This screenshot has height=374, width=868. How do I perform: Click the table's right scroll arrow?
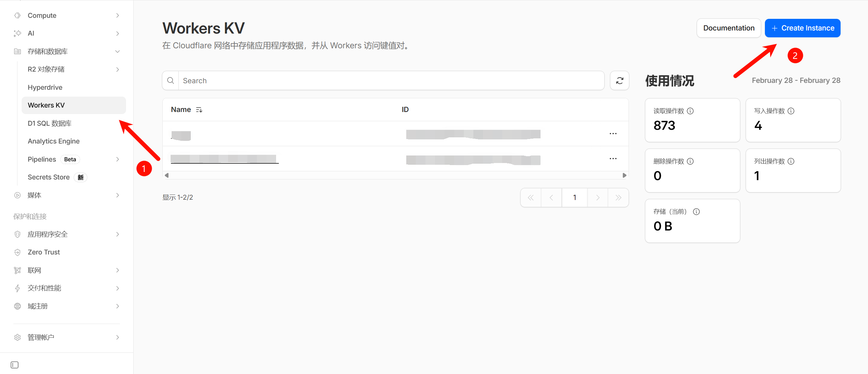tap(624, 175)
